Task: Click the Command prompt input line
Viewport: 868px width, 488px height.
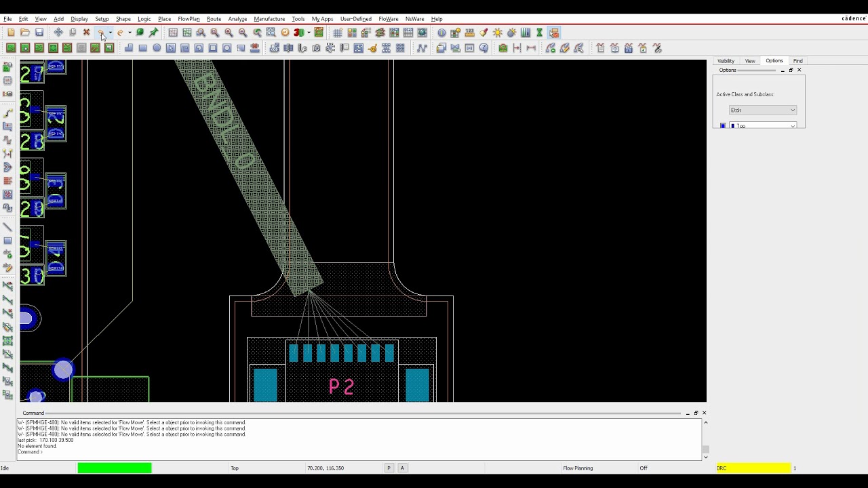Action: [359, 452]
